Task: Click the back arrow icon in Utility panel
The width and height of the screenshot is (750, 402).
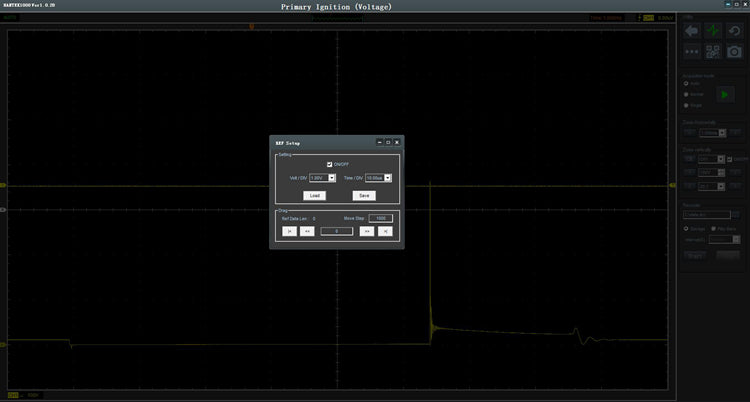Action: pos(691,32)
